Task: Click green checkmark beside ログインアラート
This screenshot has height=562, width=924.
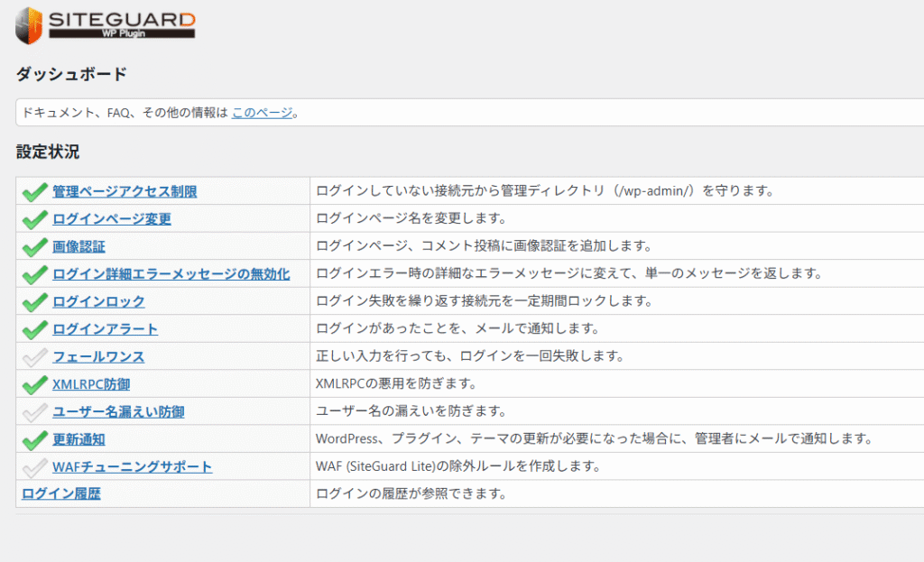Action: (35, 330)
